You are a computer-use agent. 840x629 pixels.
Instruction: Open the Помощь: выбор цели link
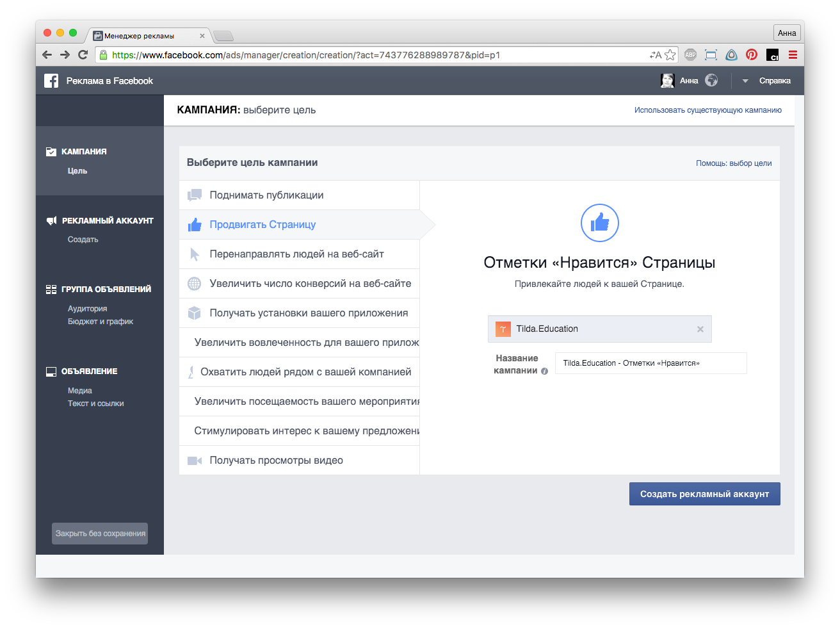734,163
